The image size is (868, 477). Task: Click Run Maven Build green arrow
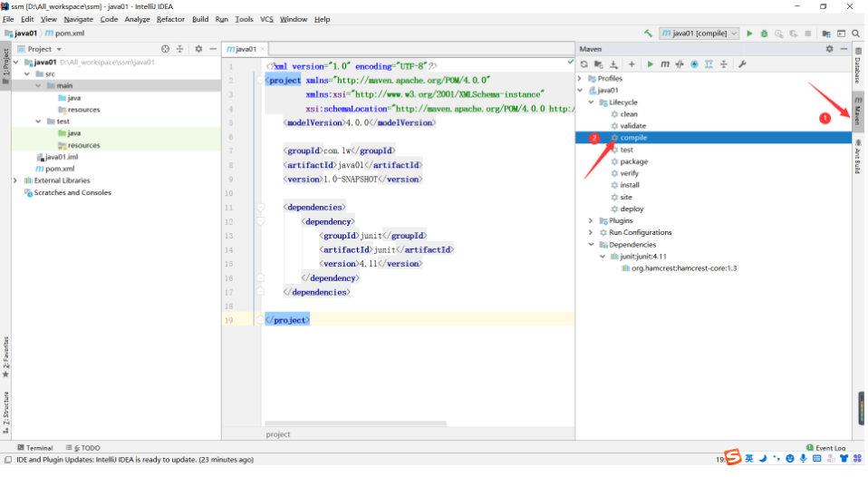[650, 64]
